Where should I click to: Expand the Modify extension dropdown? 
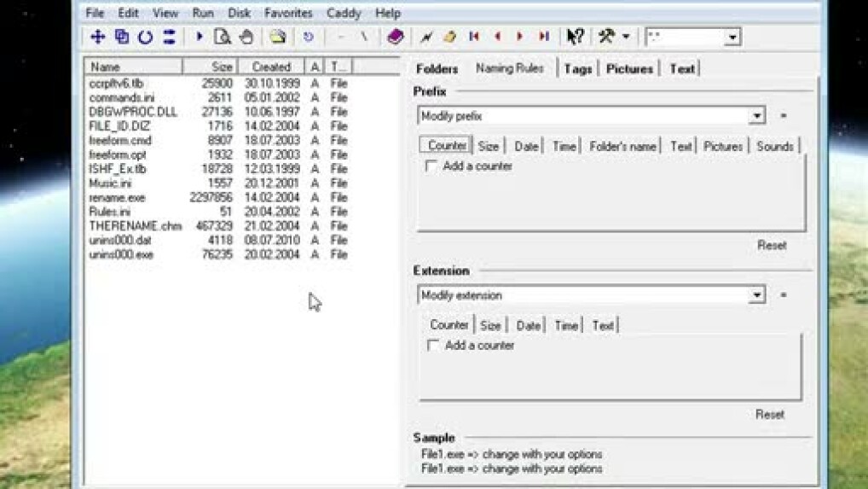[756, 295]
